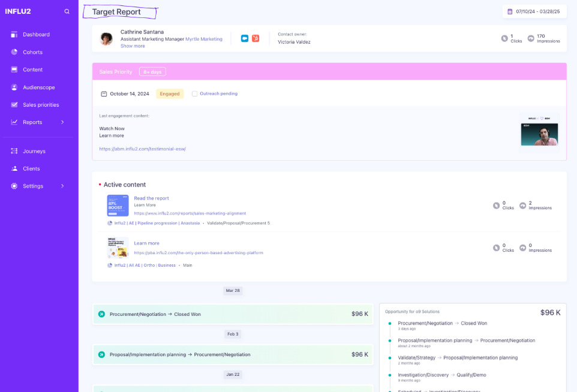Click the thumbnail beside the pba.influ2.com link
577x392 pixels.
(118, 248)
